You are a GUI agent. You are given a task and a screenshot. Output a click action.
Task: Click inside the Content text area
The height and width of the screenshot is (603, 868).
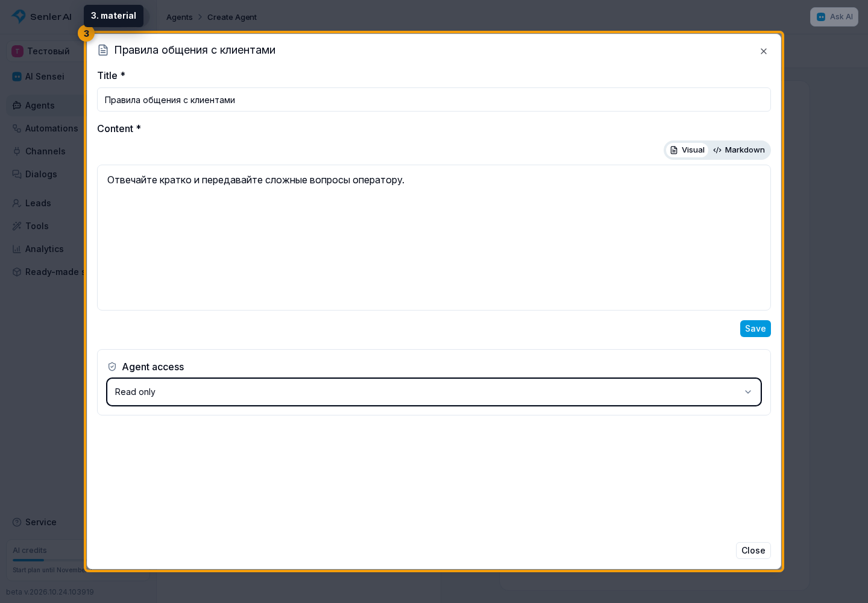(x=434, y=238)
